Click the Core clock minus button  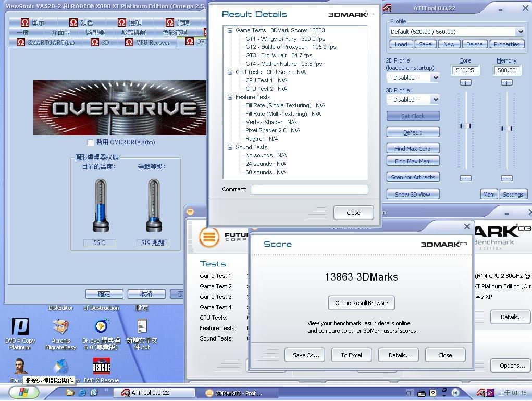[465, 178]
